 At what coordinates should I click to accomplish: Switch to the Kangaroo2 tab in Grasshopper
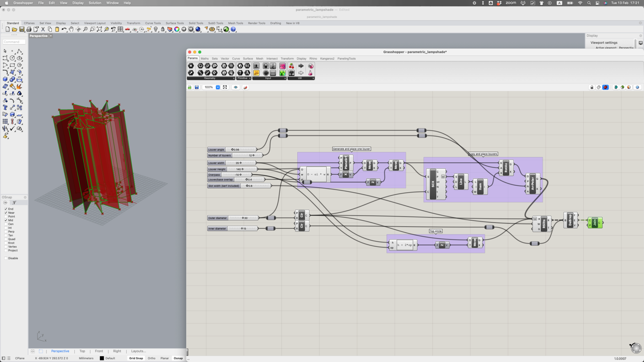click(x=327, y=59)
